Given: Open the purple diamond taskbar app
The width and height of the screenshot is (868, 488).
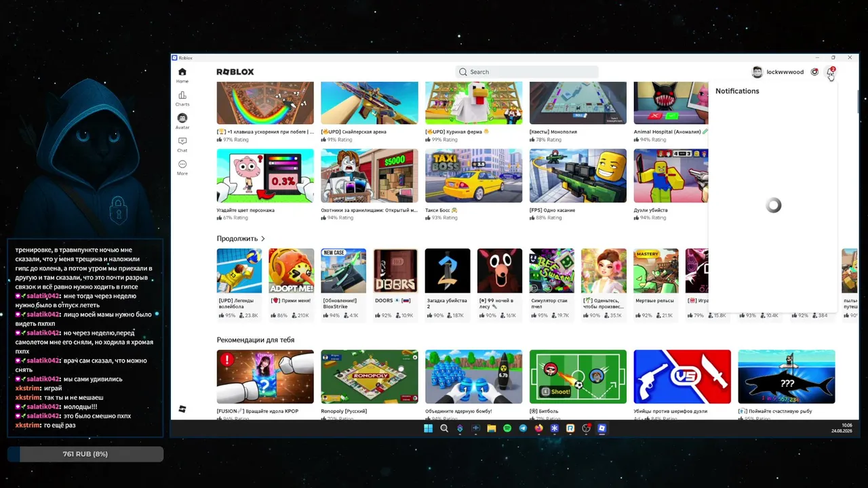Looking at the screenshot, I should click(460, 428).
